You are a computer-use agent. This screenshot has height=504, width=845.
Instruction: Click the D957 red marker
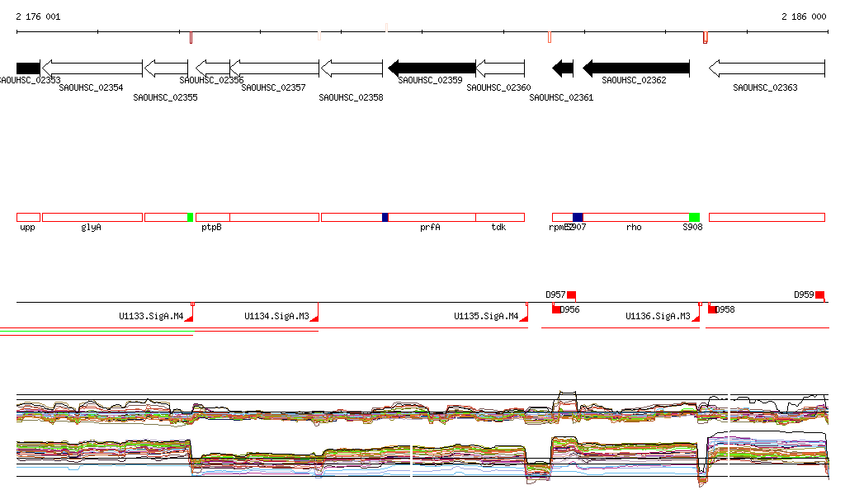(572, 295)
